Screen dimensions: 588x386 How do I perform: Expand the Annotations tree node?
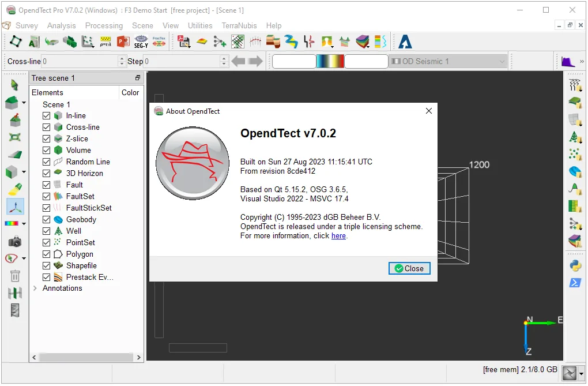[x=35, y=288]
